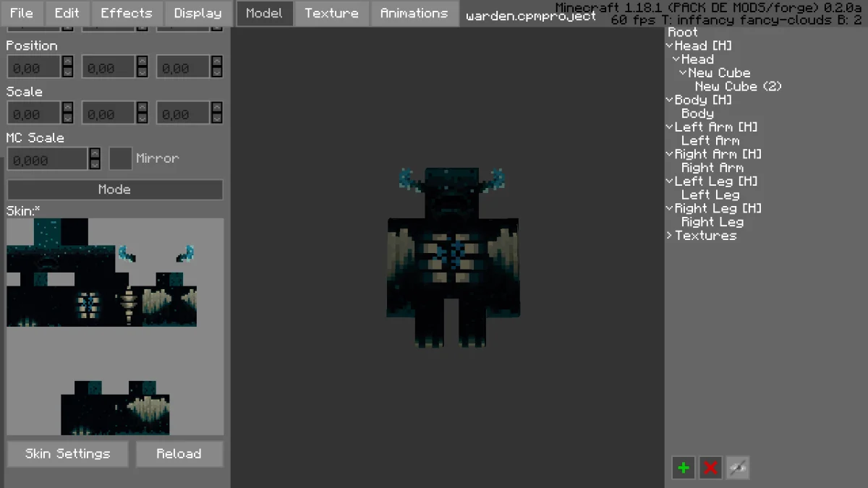
Task: Click the warden model in viewport
Action: [x=454, y=257]
